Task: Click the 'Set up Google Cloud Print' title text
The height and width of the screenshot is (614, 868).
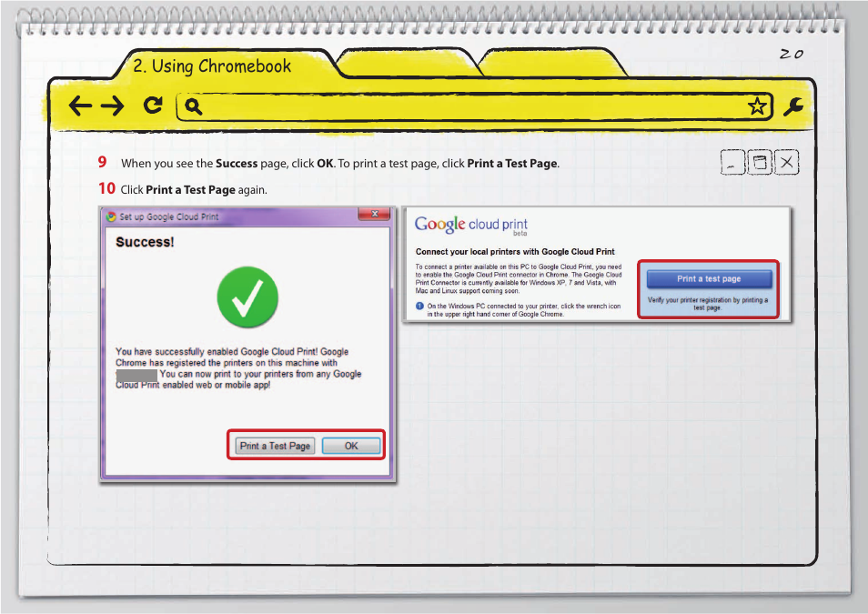Action: click(x=169, y=216)
